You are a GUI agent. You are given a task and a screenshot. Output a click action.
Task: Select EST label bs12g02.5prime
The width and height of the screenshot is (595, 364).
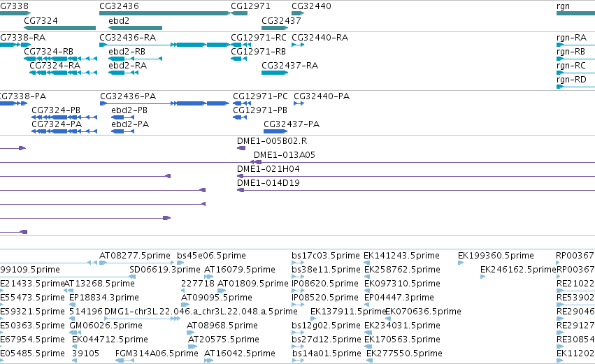tap(326, 326)
